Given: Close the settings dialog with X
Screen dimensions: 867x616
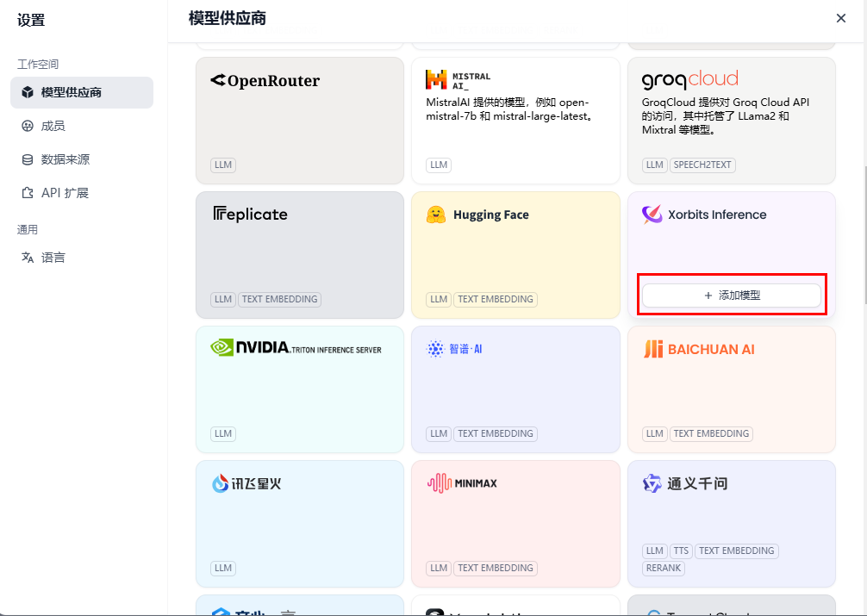Looking at the screenshot, I should tap(841, 18).
